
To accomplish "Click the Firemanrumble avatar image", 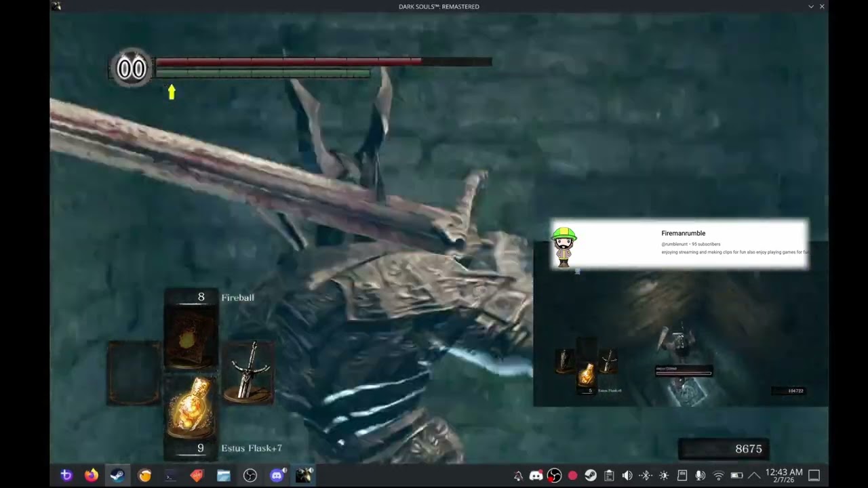I will (x=564, y=247).
